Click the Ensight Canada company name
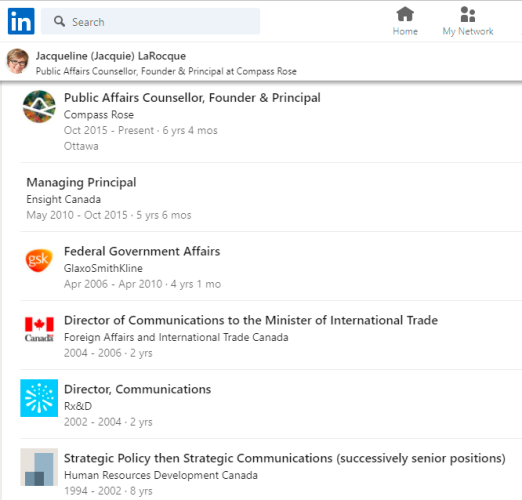Viewport: 522px width, 500px height. 64,199
